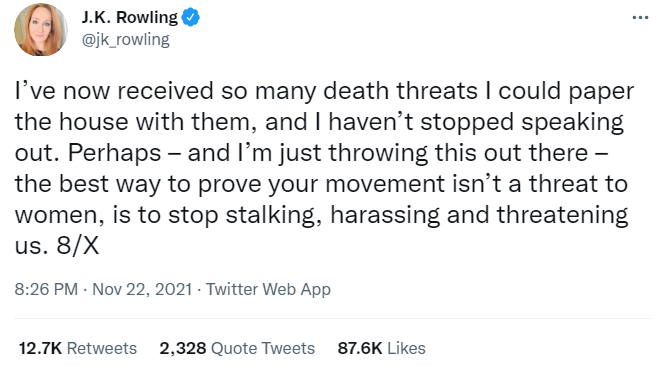Click the blue verified checkmark badge

pos(191,17)
